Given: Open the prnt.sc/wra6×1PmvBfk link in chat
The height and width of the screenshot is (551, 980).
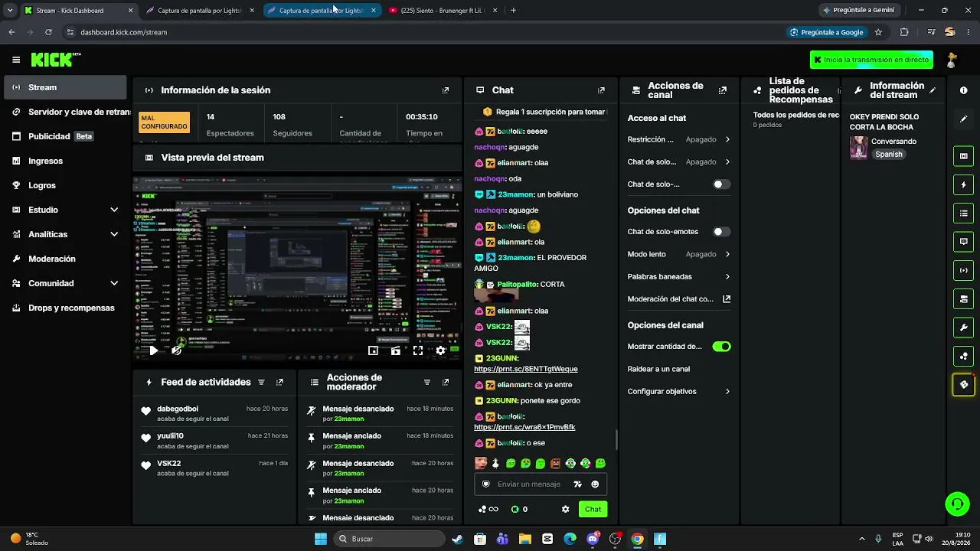Looking at the screenshot, I should pyautogui.click(x=524, y=427).
